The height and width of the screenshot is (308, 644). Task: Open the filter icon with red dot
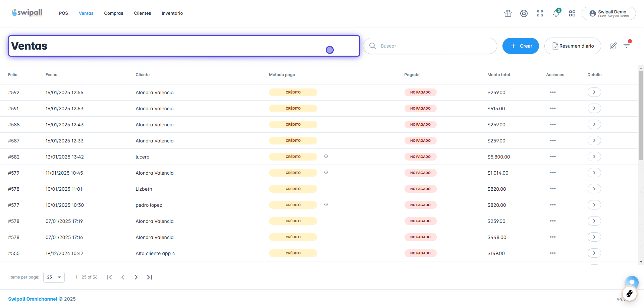627,45
